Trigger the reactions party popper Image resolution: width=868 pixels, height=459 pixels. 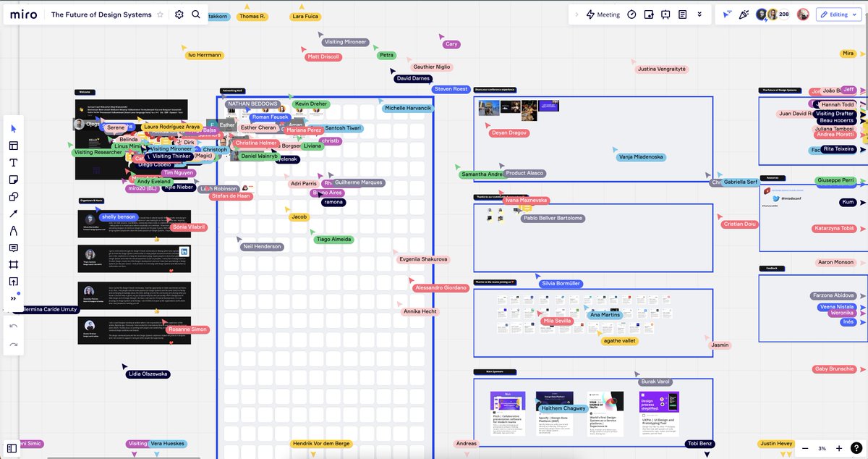tap(744, 14)
